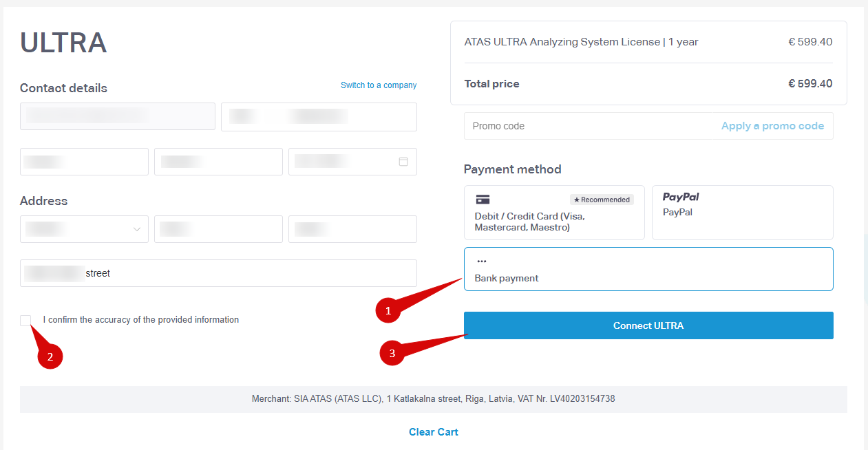
Task: Select Debit / Credit Card payment method
Action: [x=554, y=213]
